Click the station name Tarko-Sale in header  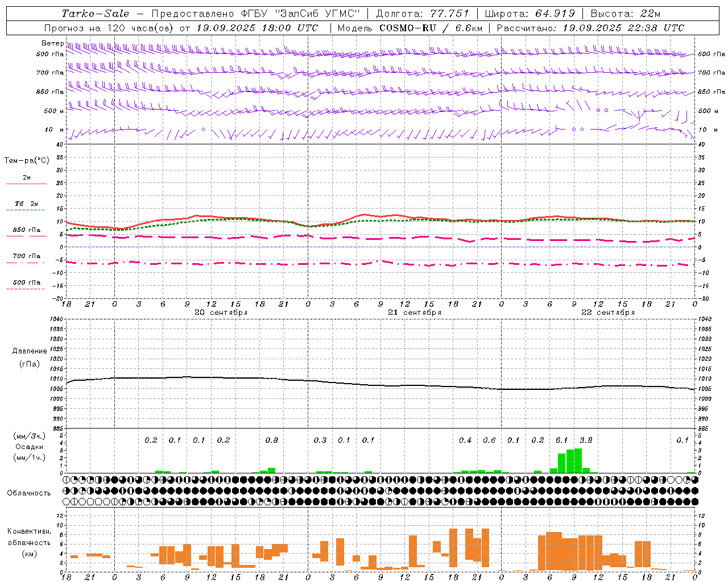pyautogui.click(x=96, y=14)
